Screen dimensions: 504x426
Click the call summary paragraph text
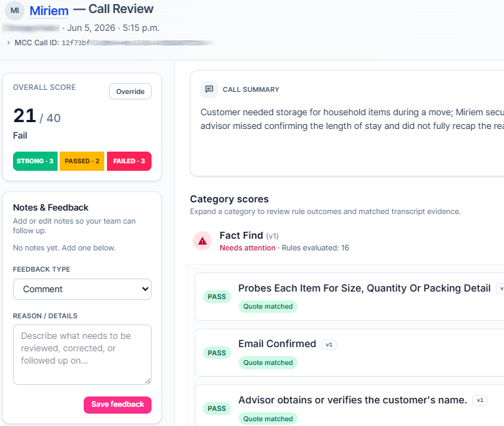pos(352,119)
